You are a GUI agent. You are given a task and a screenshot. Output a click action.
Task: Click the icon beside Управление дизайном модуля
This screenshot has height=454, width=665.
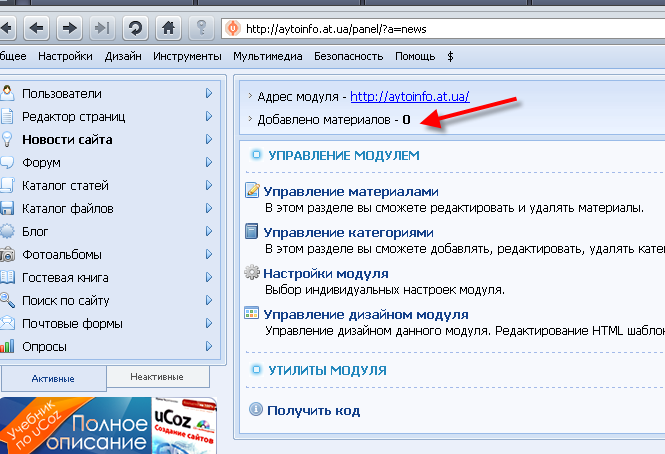pyautogui.click(x=253, y=314)
